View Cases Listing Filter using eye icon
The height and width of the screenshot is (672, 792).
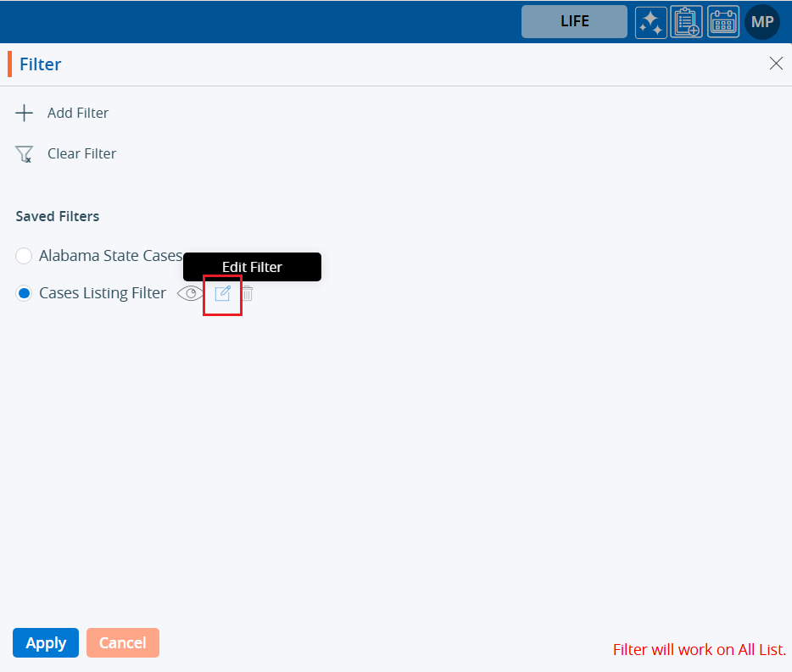click(x=190, y=294)
